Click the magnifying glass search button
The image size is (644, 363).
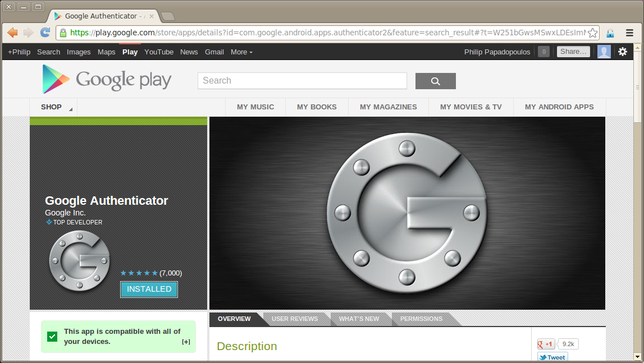pos(435,81)
